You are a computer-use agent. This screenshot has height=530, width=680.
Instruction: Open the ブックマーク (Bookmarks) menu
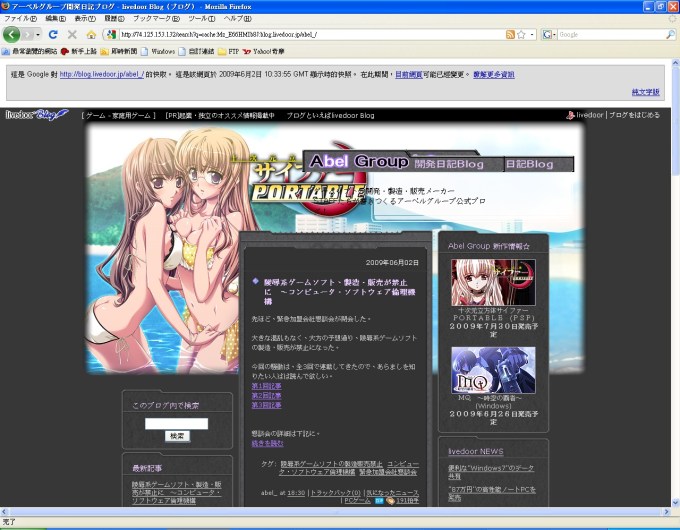tap(156, 19)
